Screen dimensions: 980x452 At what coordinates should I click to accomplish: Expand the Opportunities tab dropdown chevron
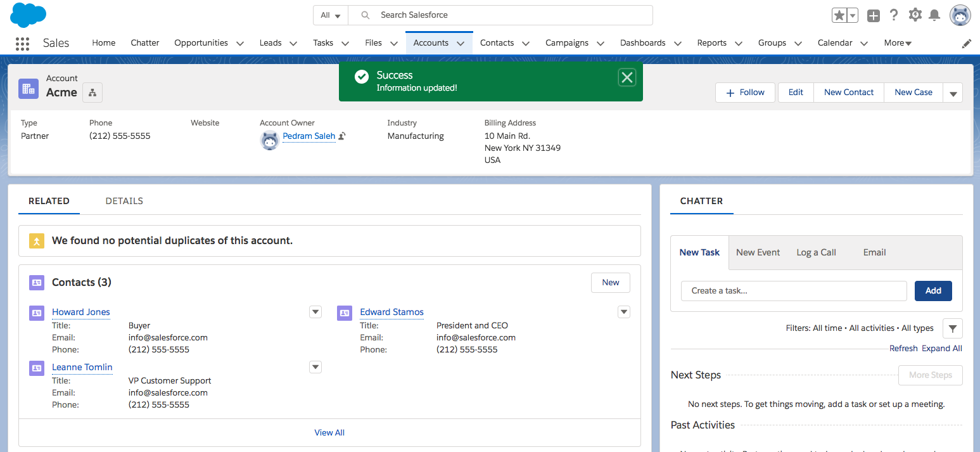click(x=240, y=44)
